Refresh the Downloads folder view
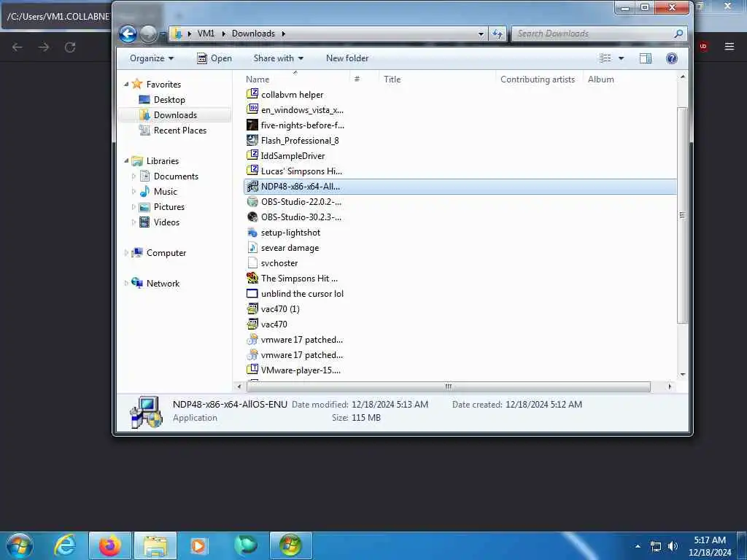This screenshot has height=560, width=747. (497, 34)
